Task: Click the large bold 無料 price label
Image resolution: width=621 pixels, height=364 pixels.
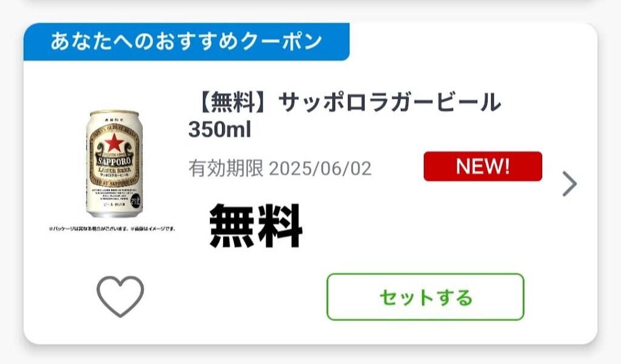Action: click(255, 225)
